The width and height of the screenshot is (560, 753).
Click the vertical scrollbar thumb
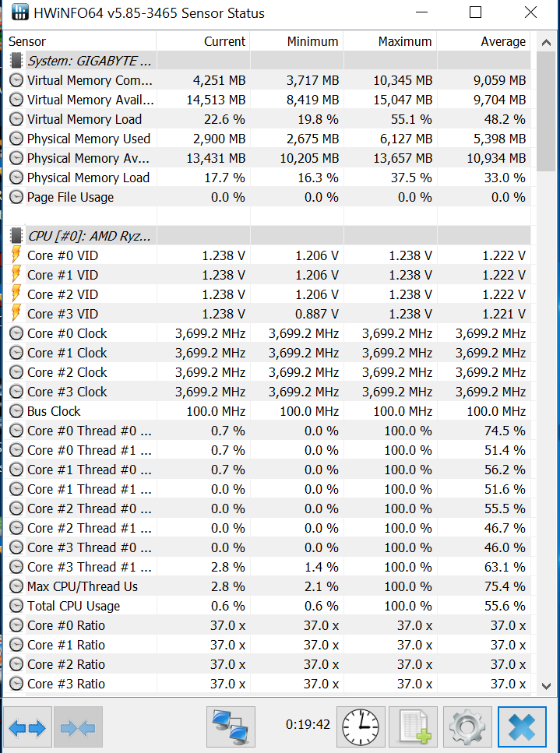point(546,109)
